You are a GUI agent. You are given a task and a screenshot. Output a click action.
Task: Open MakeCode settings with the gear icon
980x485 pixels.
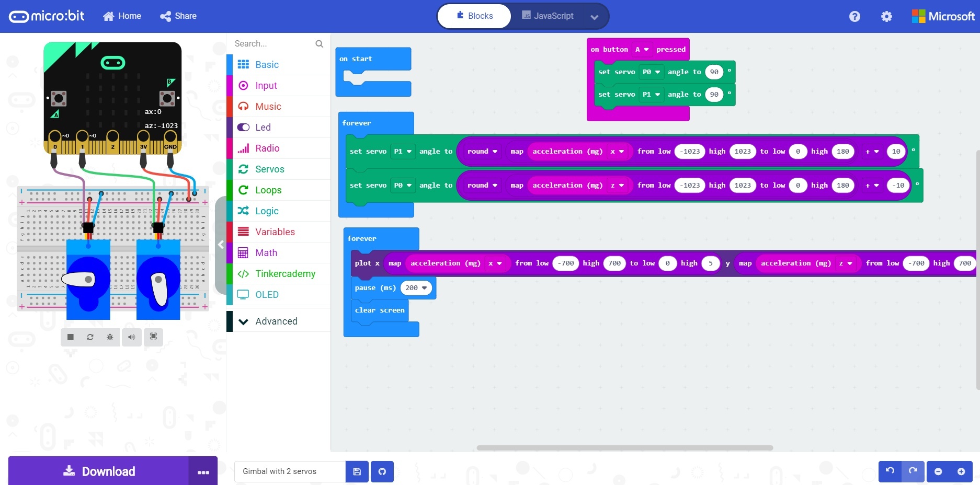click(886, 16)
